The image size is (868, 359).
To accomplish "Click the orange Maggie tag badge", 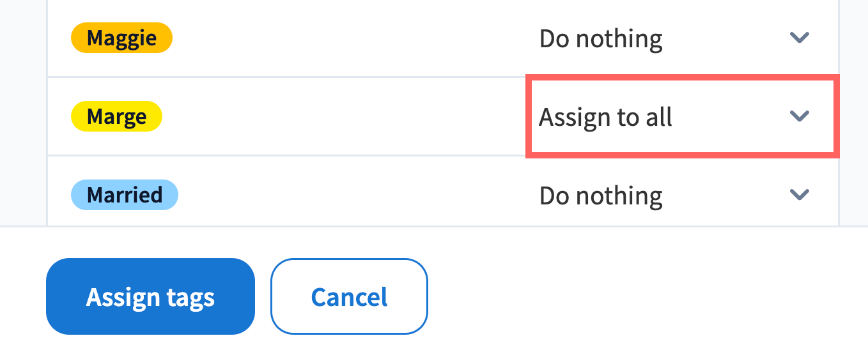I will [121, 38].
